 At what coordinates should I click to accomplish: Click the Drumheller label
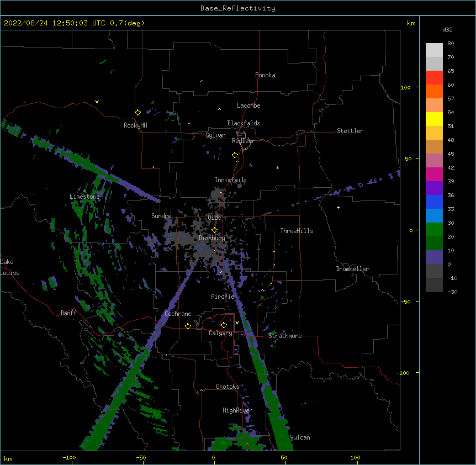352,269
